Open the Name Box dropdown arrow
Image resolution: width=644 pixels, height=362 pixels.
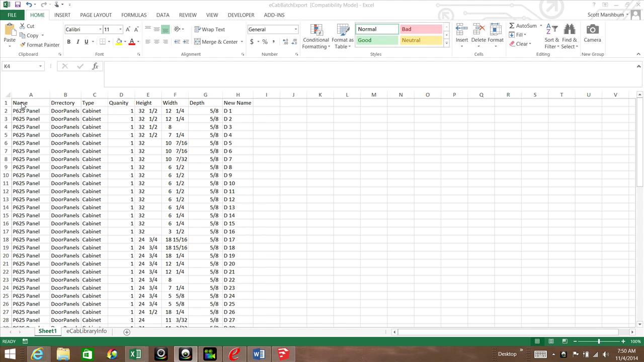(x=40, y=66)
